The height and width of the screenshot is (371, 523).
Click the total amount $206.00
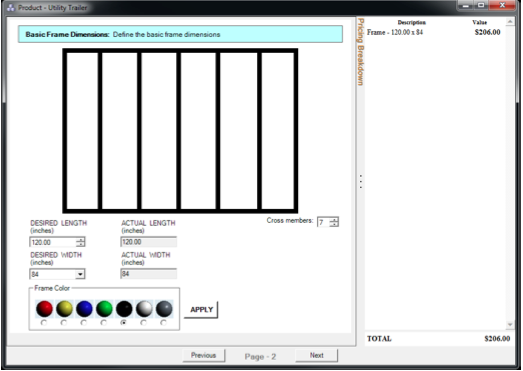point(497,339)
